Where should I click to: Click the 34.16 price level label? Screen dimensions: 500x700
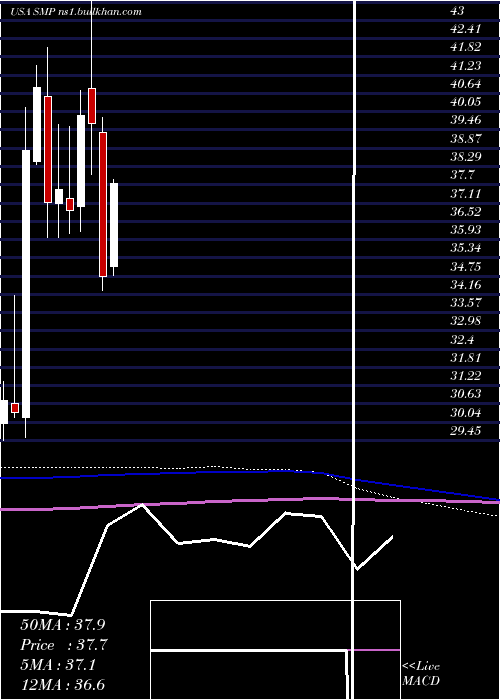pos(466,284)
